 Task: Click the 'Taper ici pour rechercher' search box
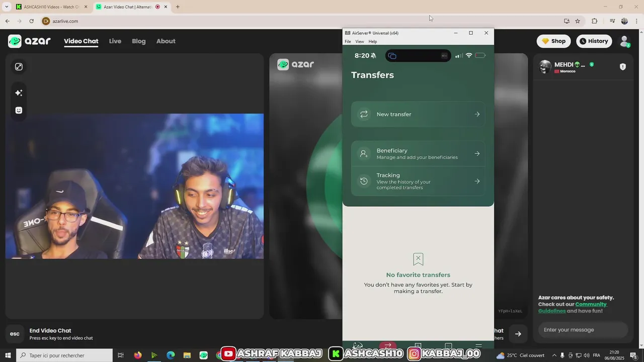64,355
